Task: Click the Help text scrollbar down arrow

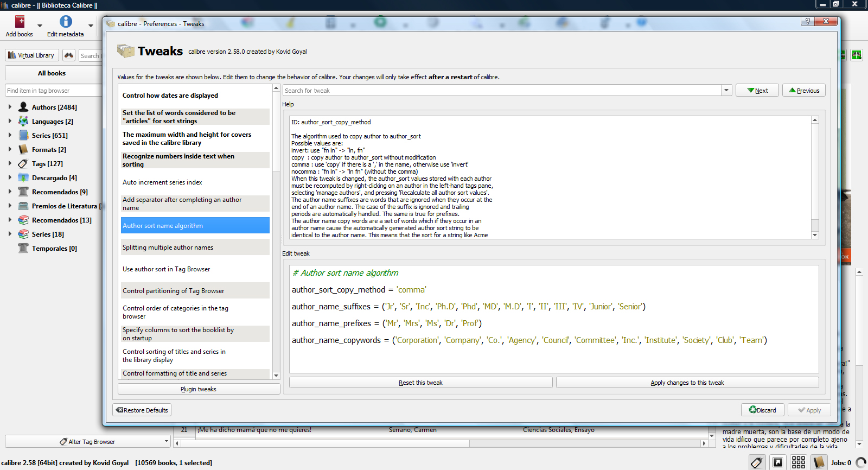Action: tap(815, 235)
